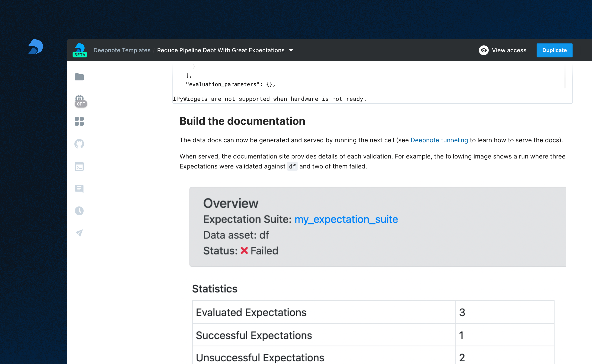Click the my_expectation_suite link
Screen dimensions: 592x364
click(x=346, y=219)
